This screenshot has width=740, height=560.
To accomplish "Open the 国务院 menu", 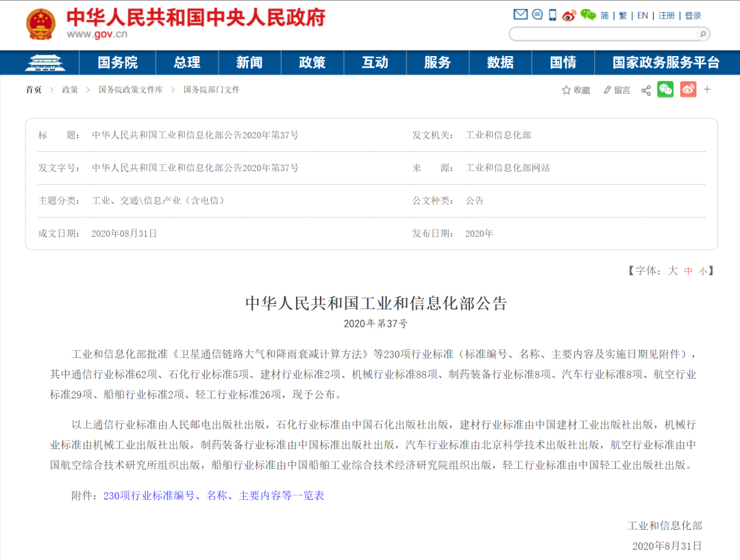I will [118, 63].
